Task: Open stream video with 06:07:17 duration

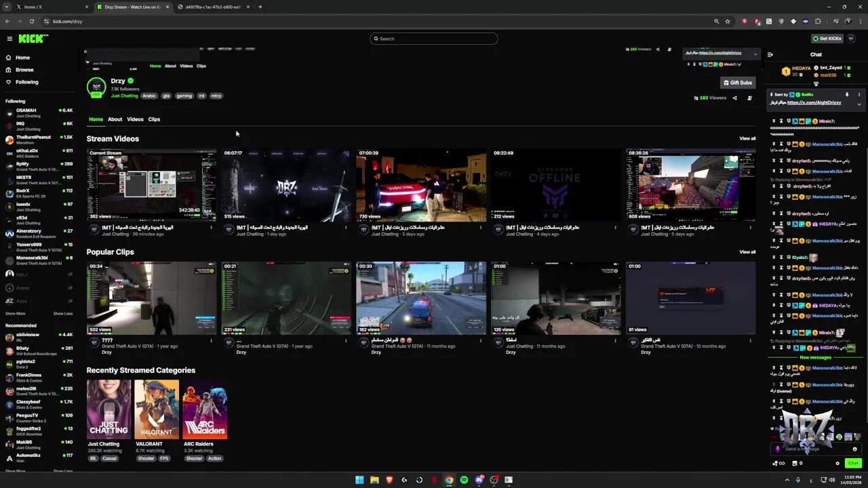Action: 286,185
